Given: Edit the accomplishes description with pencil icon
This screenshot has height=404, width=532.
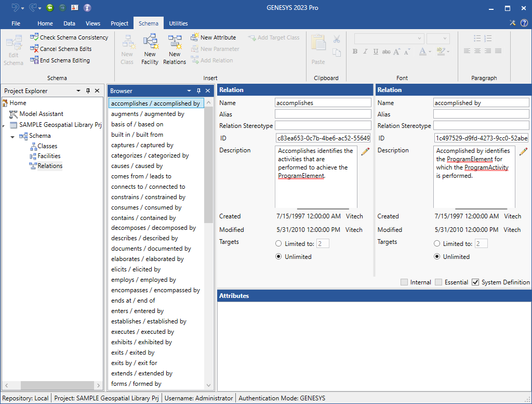Looking at the screenshot, I should point(365,151).
